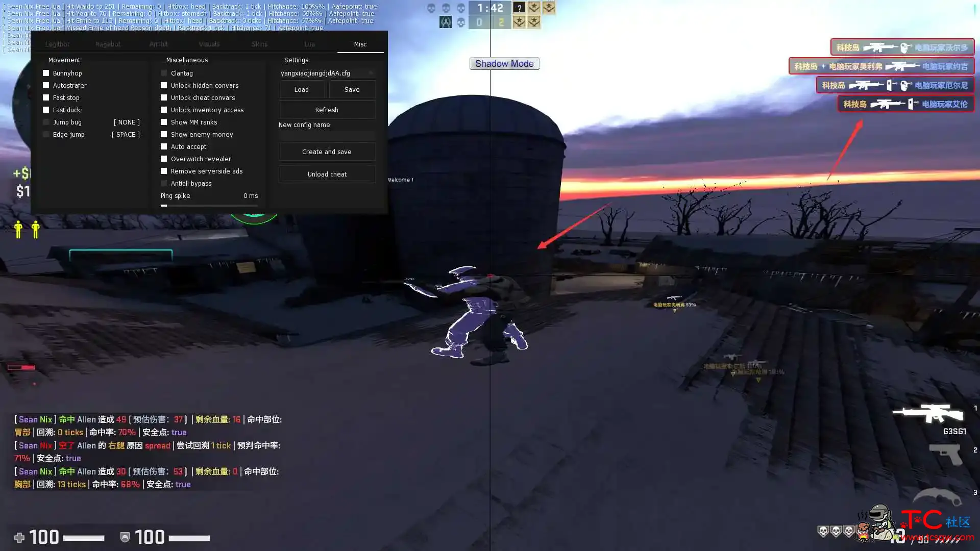
Task: Click the health icon in HUD
Action: click(x=18, y=537)
